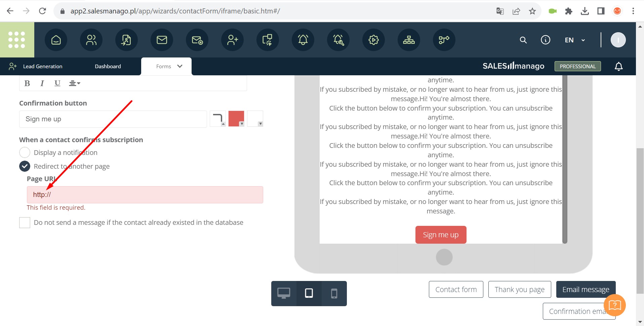The image size is (644, 326).
Task: Expand the Forms tab dropdown
Action: (180, 66)
